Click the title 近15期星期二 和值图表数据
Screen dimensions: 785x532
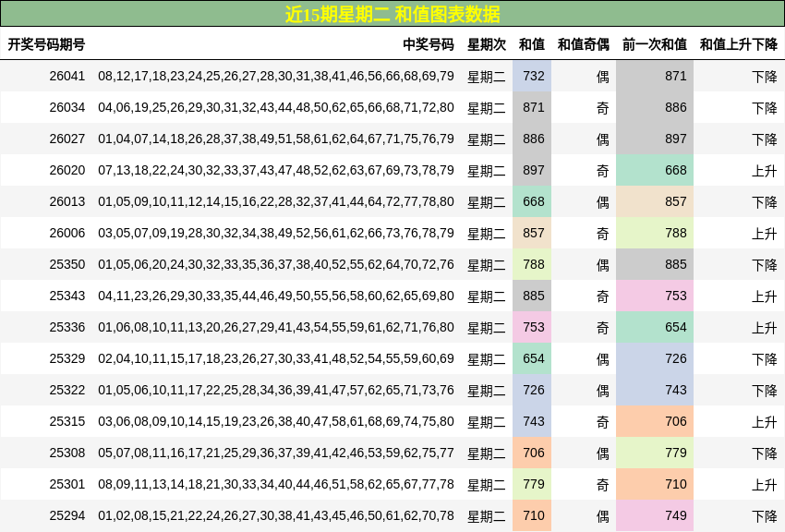pyautogui.click(x=392, y=13)
